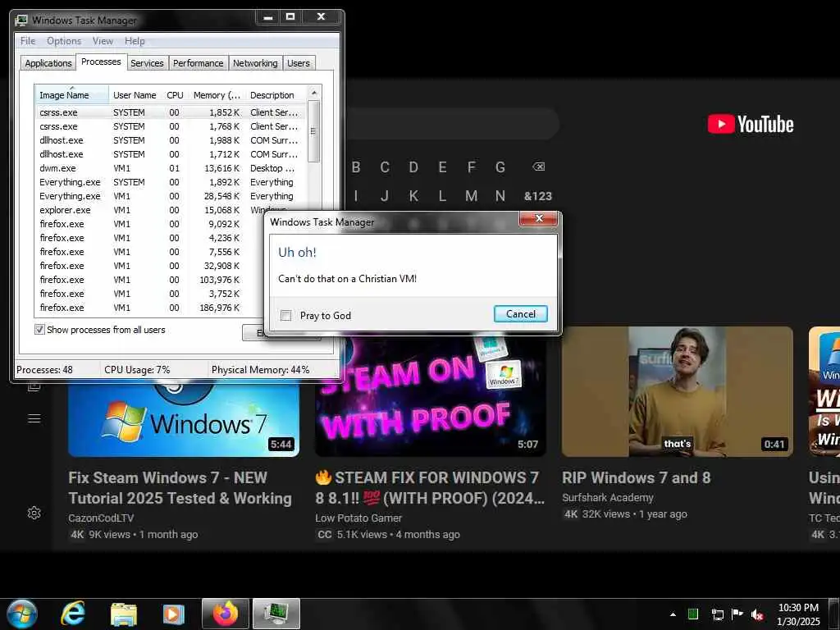
Task: Select letter K on YouTube keyboard
Action: pyautogui.click(x=413, y=196)
